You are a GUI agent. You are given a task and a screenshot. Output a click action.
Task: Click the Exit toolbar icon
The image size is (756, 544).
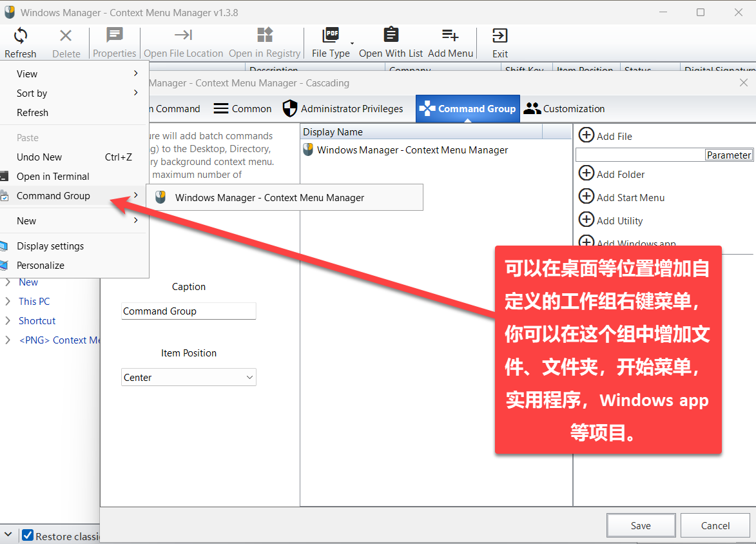point(499,35)
